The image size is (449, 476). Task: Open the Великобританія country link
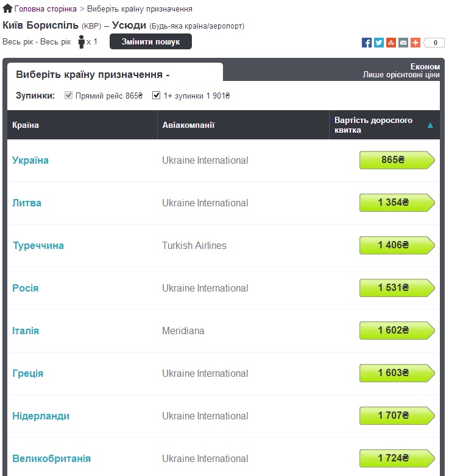[x=52, y=458]
